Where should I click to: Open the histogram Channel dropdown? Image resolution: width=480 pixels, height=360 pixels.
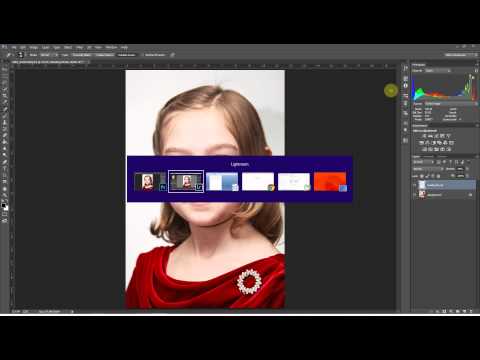[x=438, y=71]
